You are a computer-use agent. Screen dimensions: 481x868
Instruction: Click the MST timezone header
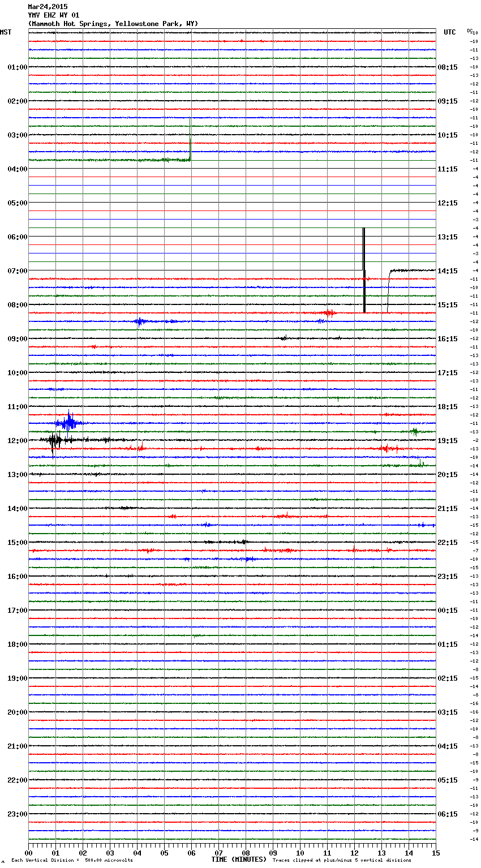[6, 32]
